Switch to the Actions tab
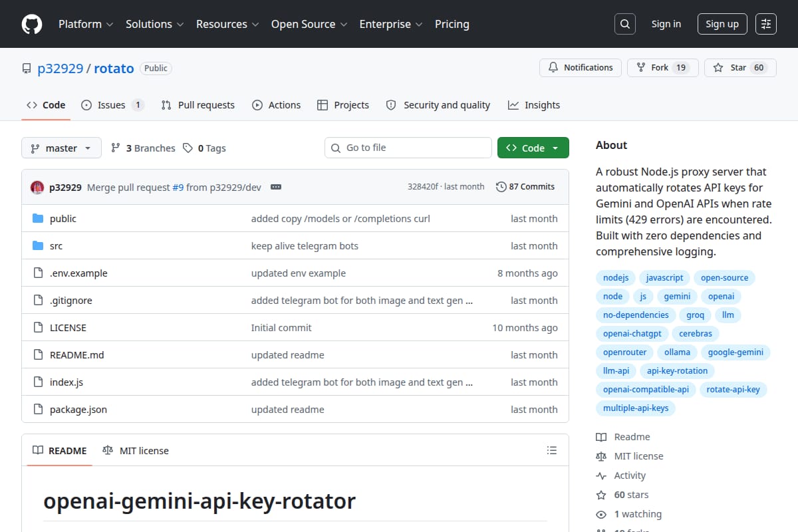This screenshot has width=798, height=532. [277, 105]
